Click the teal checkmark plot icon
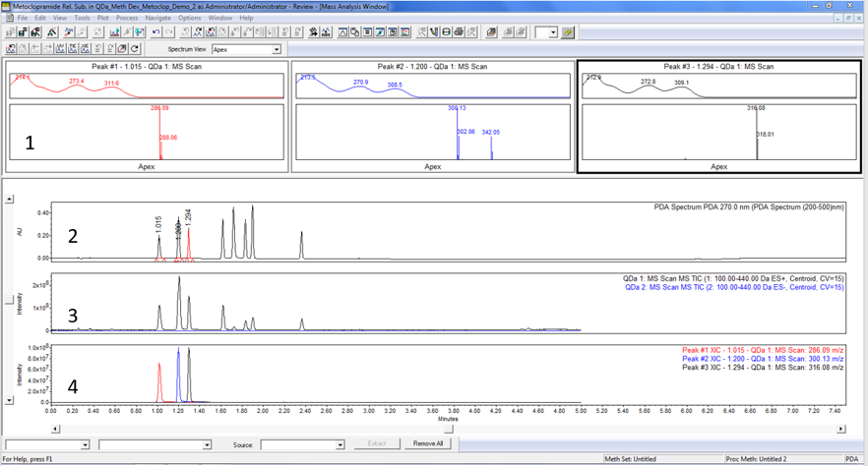Viewport: 868px width, 466px height. click(x=140, y=32)
